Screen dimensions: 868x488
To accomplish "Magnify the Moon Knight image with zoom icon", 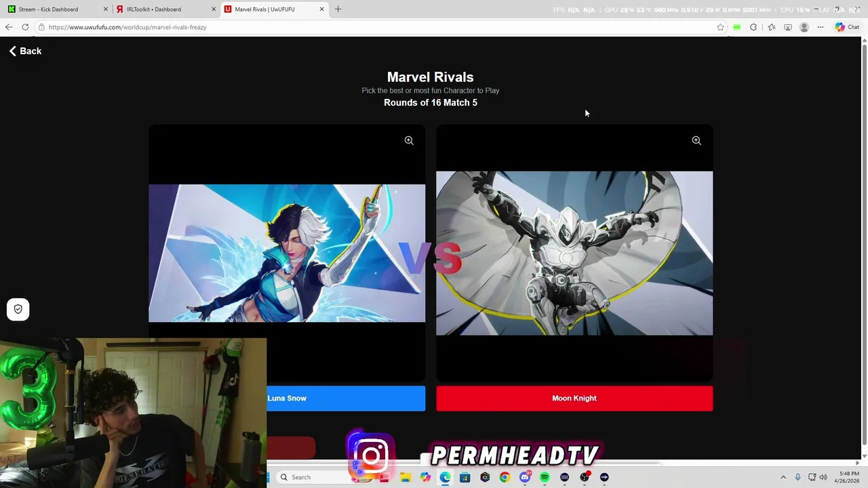I will 696,140.
